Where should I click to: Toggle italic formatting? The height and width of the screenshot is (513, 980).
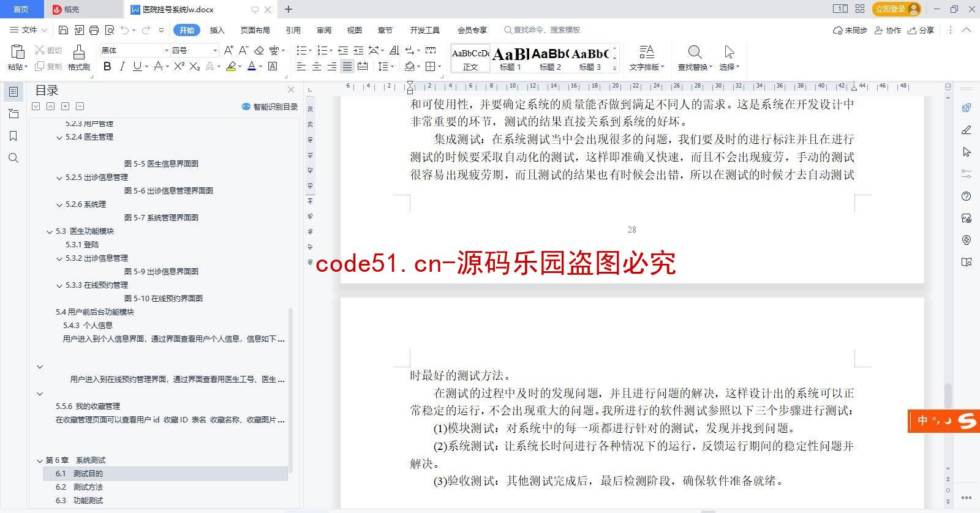122,66
